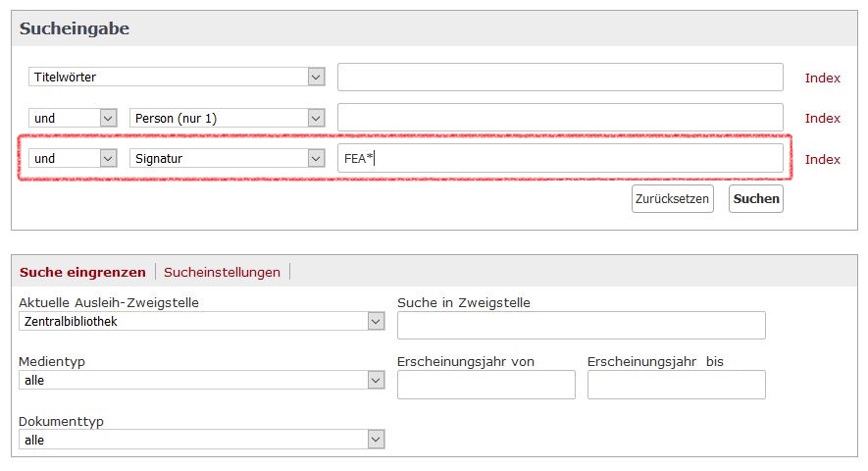Expand the Dokumenttyp dropdown
868x471 pixels.
(x=201, y=440)
